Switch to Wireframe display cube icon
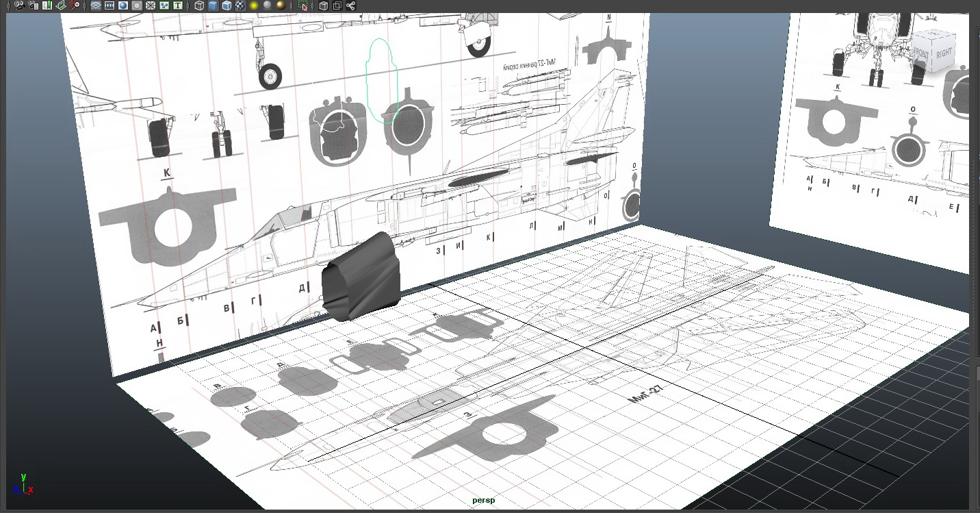The image size is (980, 513). coord(199,5)
